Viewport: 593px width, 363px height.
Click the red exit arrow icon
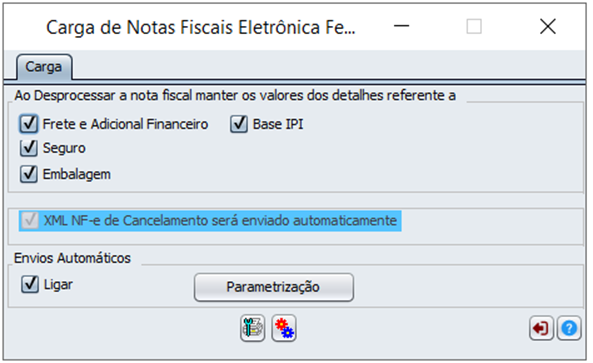click(x=541, y=328)
